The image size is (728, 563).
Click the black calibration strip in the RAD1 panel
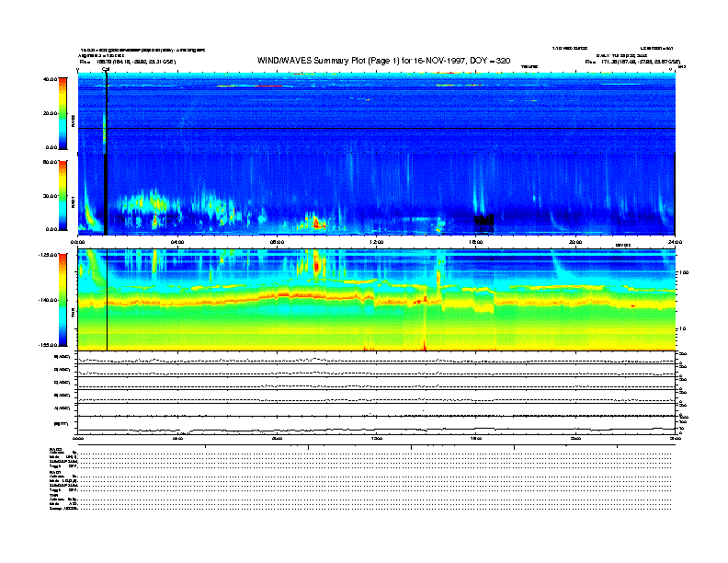click(106, 194)
